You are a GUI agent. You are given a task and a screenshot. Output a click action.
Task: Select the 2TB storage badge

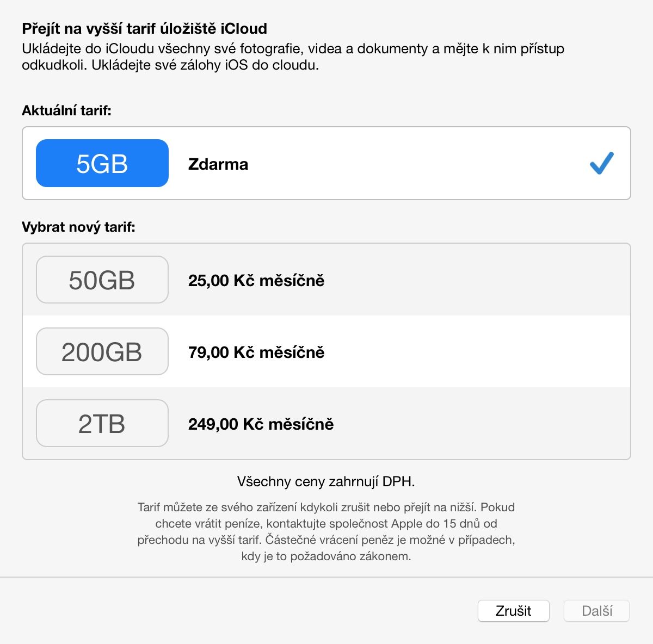(102, 423)
